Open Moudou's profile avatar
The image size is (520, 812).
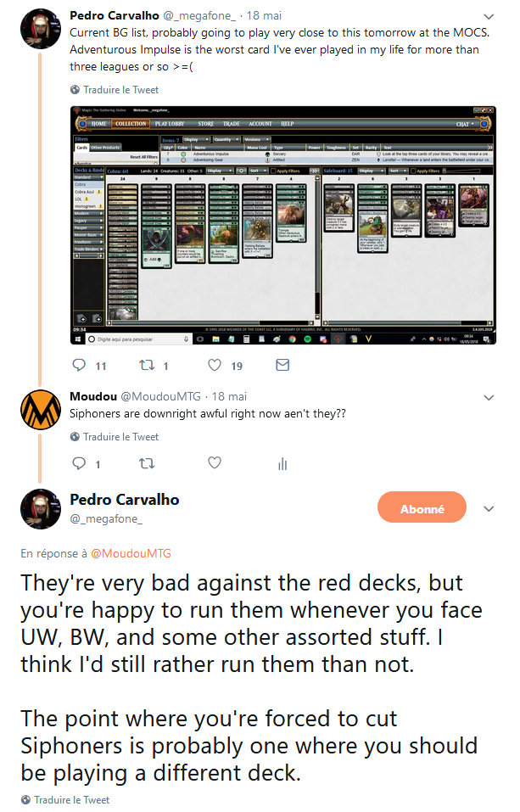pyautogui.click(x=41, y=410)
